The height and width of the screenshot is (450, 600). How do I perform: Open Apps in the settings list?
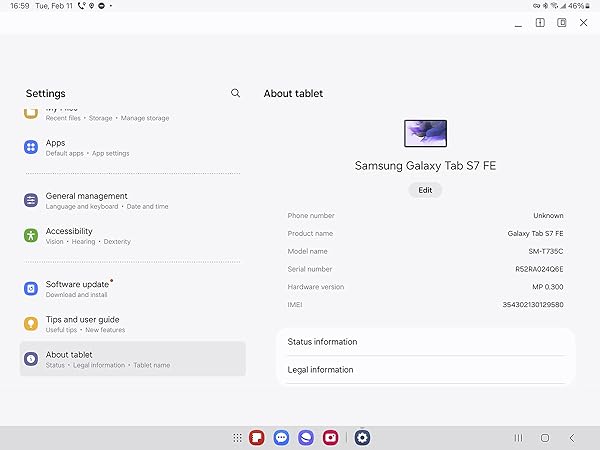(x=132, y=147)
